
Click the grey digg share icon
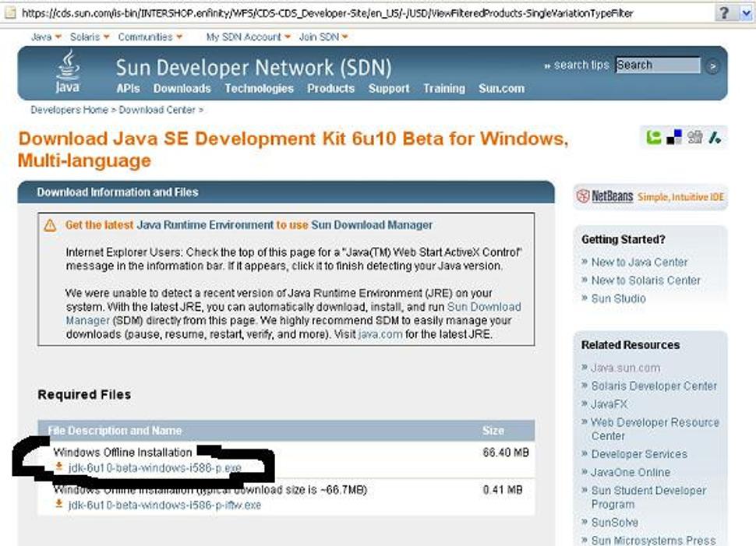click(694, 138)
